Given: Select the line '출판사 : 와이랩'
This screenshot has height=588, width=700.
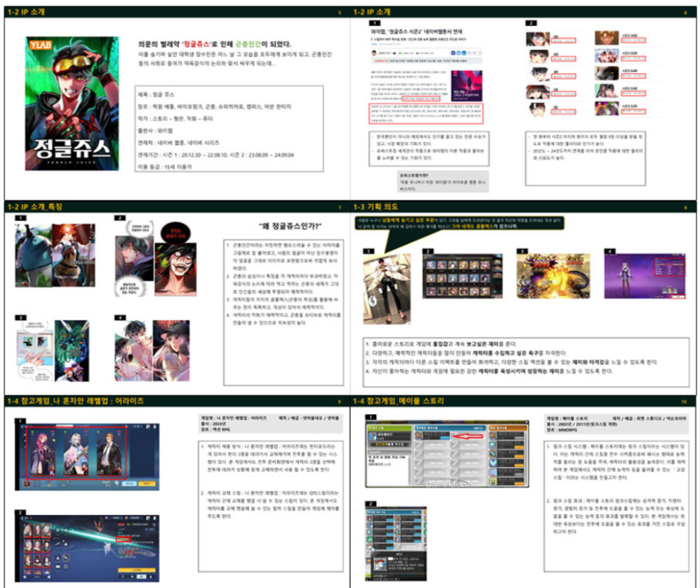Looking at the screenshot, I should click(155, 131).
